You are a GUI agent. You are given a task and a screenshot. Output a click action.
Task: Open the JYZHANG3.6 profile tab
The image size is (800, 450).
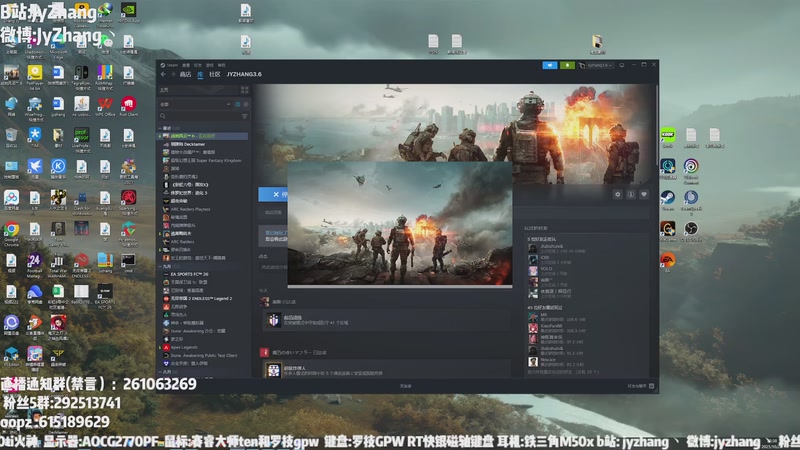click(x=244, y=74)
